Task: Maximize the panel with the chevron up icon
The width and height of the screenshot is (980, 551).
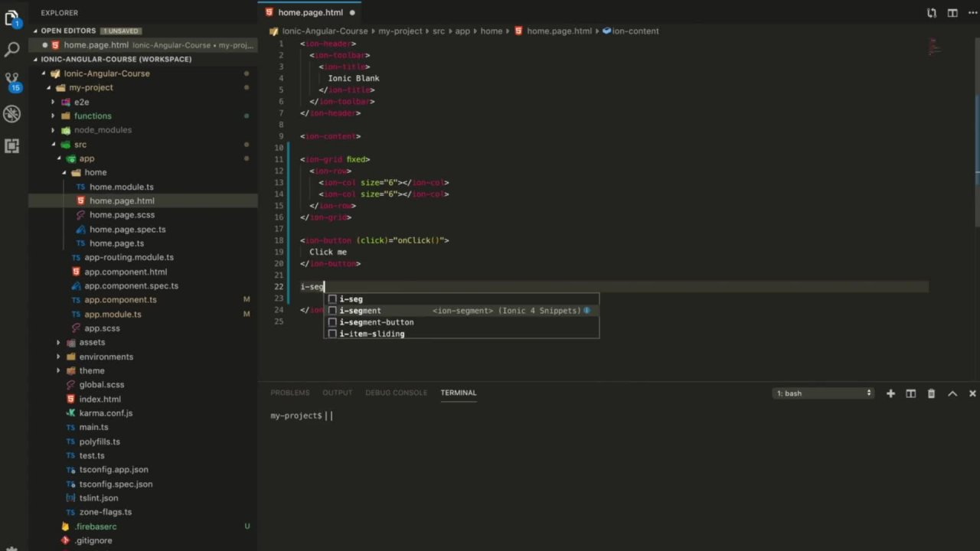Action: (952, 393)
